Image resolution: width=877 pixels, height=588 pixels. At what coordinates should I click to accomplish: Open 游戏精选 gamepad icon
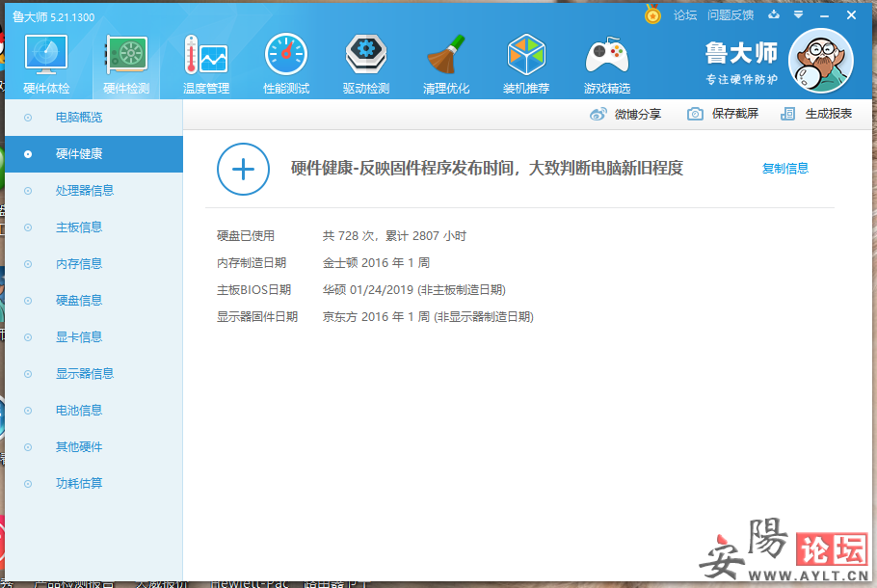[x=607, y=65]
